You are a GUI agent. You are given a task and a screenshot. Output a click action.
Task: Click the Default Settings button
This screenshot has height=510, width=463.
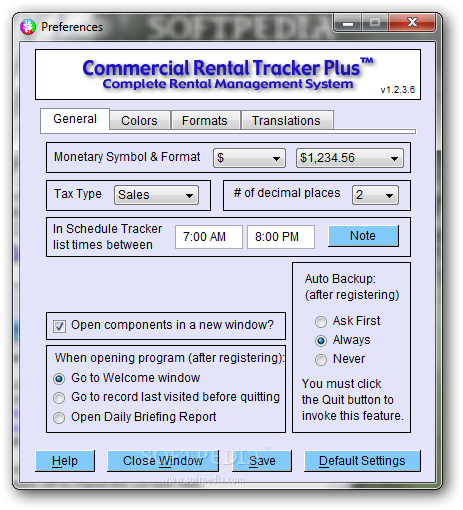coord(362,461)
